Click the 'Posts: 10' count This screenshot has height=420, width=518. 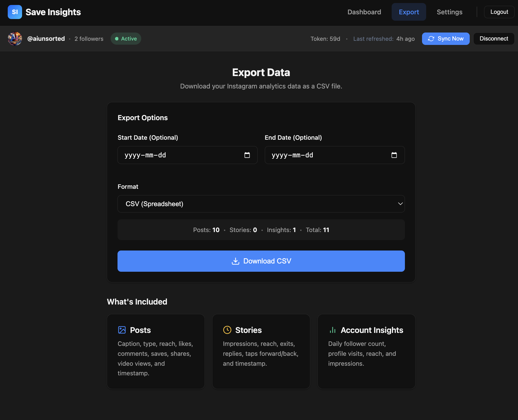pos(206,230)
